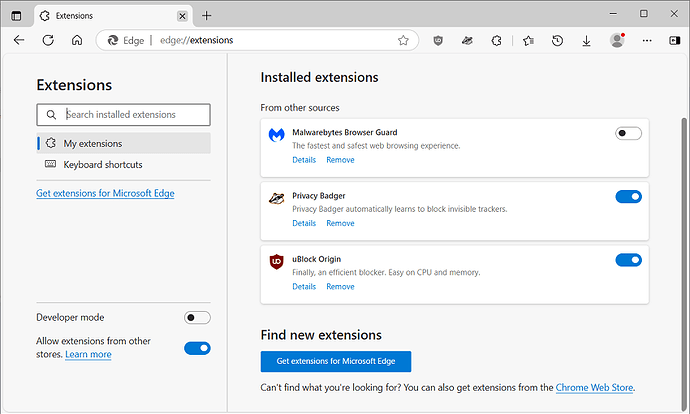Turn on Developer mode
Image resolution: width=690 pixels, height=414 pixels.
coord(197,318)
